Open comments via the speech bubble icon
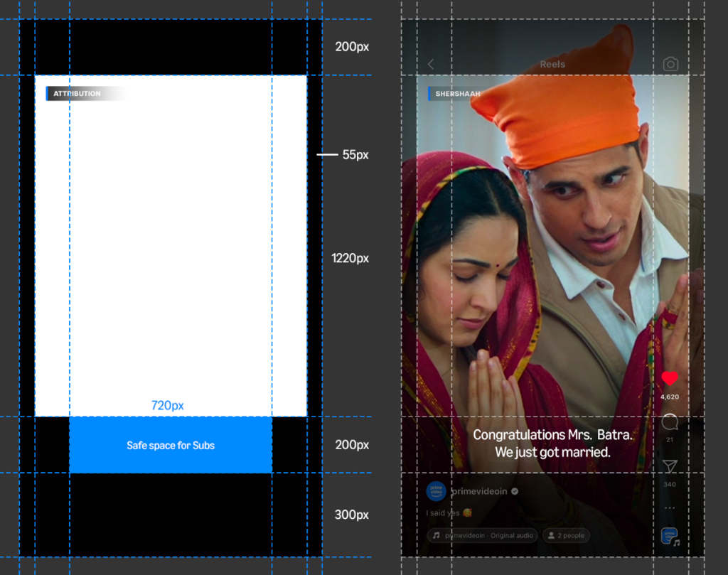The image size is (728, 575). (x=670, y=423)
